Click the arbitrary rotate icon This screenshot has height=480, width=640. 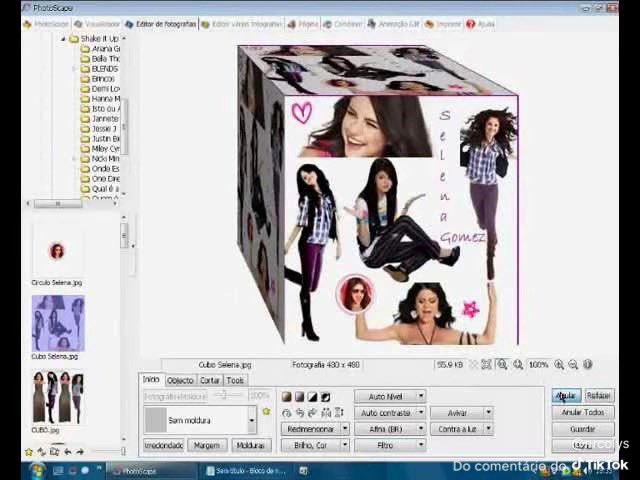pyautogui.click(x=287, y=413)
